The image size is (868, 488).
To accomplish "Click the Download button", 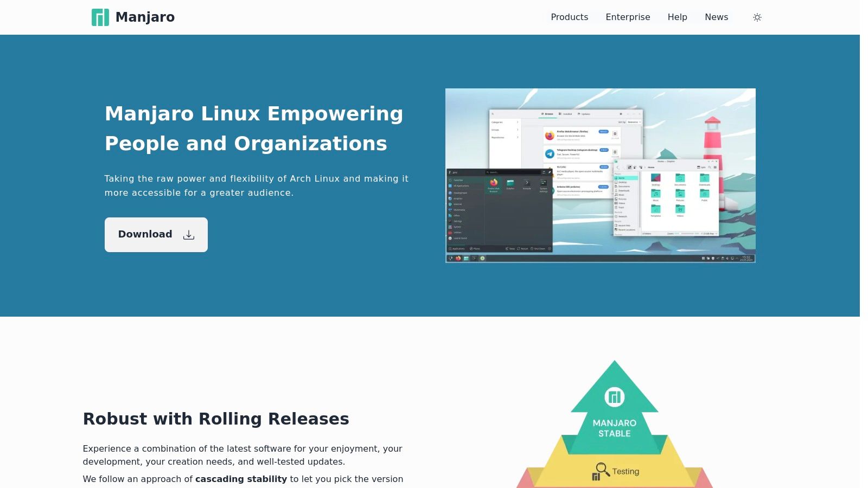I will tap(156, 235).
